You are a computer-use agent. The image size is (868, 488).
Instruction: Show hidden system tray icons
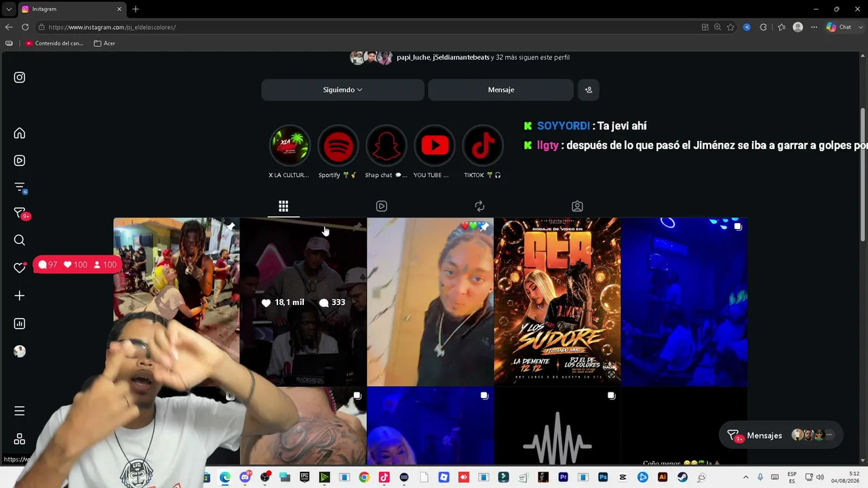[x=746, y=477]
